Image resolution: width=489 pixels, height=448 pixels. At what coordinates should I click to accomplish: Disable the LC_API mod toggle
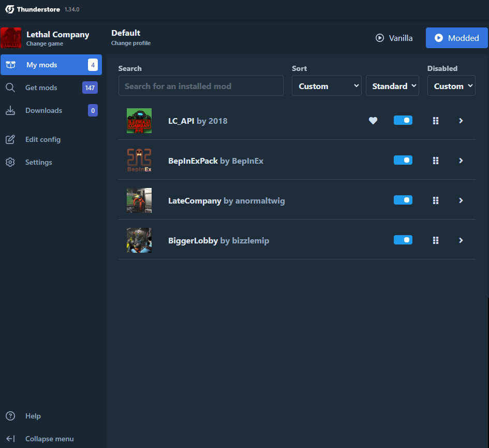pos(403,120)
